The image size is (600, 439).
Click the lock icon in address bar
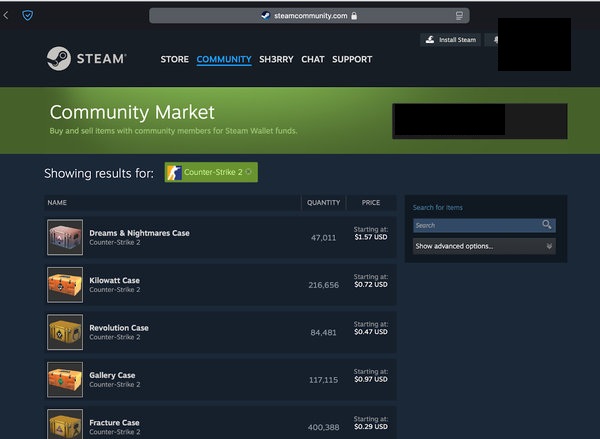(x=354, y=16)
